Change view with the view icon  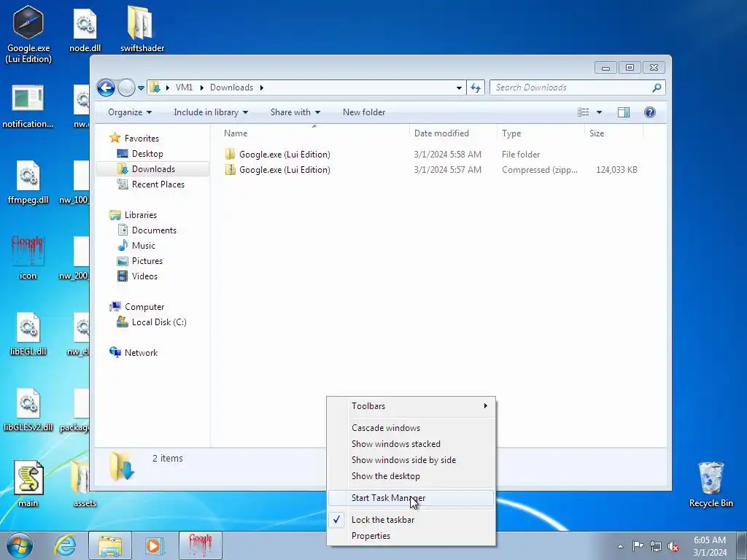(583, 112)
